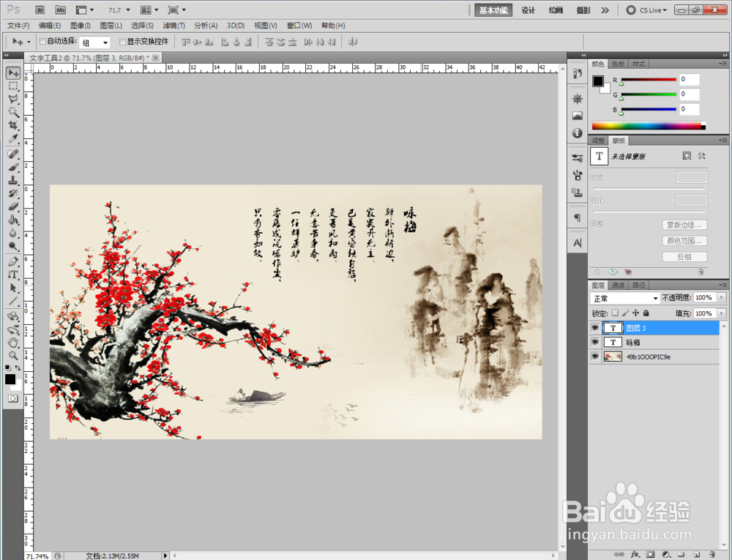The height and width of the screenshot is (560, 732).
Task: Hide the 咏梅 text layer
Action: coord(594,342)
